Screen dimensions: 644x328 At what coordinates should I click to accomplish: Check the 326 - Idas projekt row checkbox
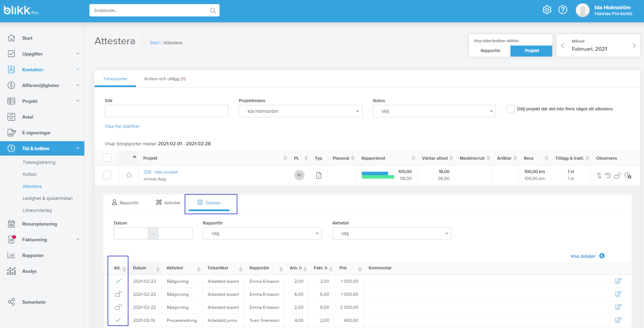coord(107,175)
